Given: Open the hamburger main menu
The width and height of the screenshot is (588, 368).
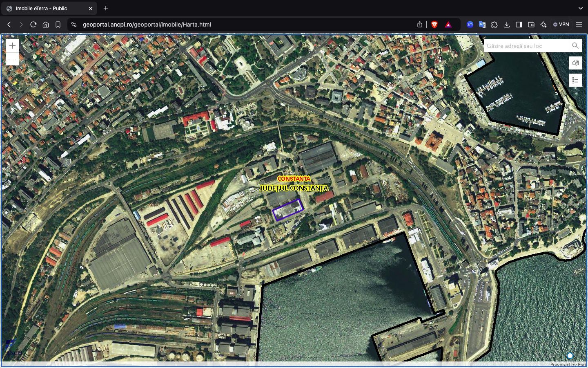Looking at the screenshot, I should (579, 25).
